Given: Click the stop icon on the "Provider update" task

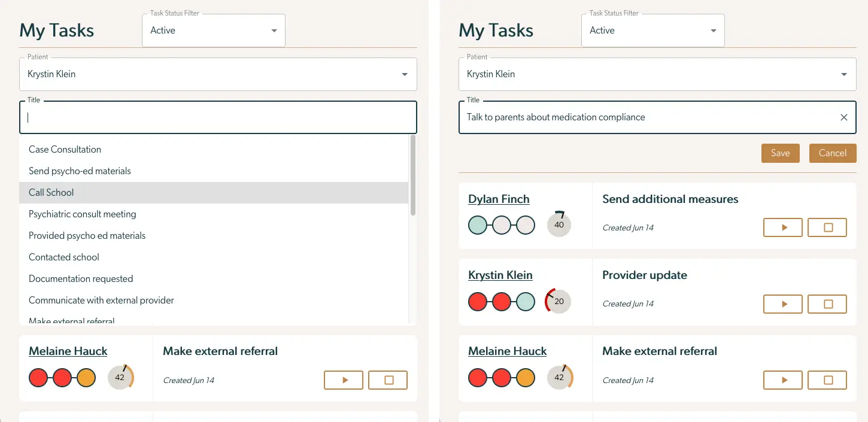Looking at the screenshot, I should point(827,303).
